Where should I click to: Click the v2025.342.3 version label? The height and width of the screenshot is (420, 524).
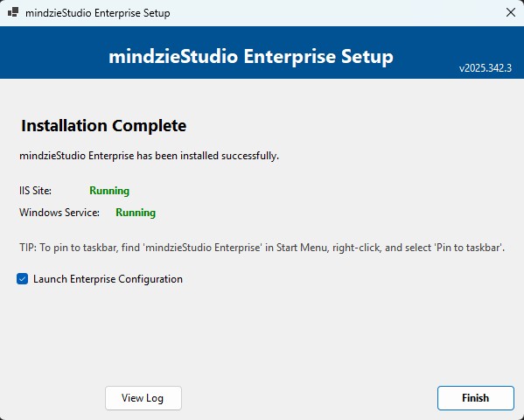click(486, 68)
